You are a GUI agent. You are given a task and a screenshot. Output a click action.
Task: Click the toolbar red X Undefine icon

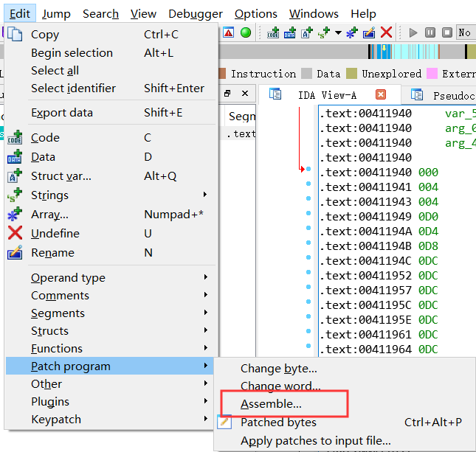386,32
